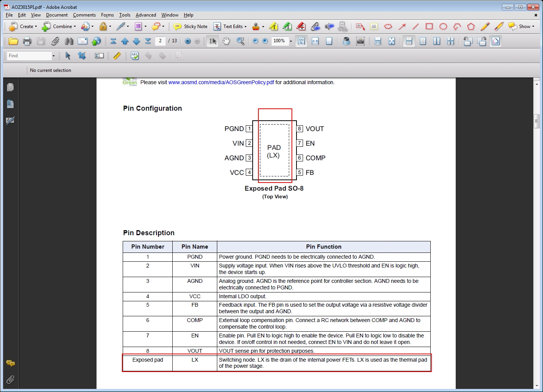
Task: Open the Document menu
Action: [x=57, y=15]
